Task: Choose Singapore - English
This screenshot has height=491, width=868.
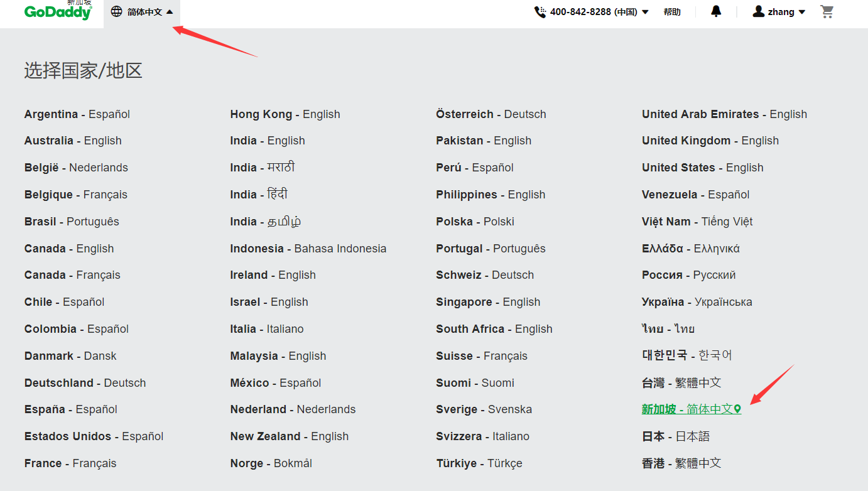Action: pyautogui.click(x=489, y=302)
